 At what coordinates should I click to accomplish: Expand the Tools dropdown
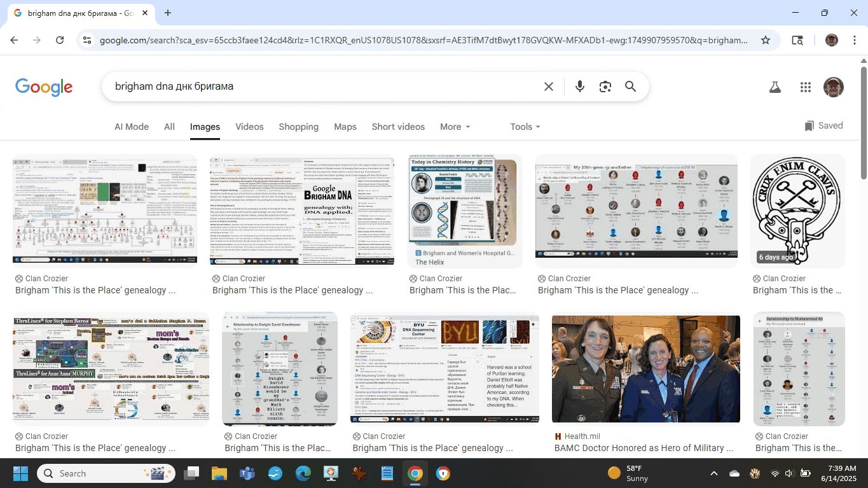pos(525,127)
